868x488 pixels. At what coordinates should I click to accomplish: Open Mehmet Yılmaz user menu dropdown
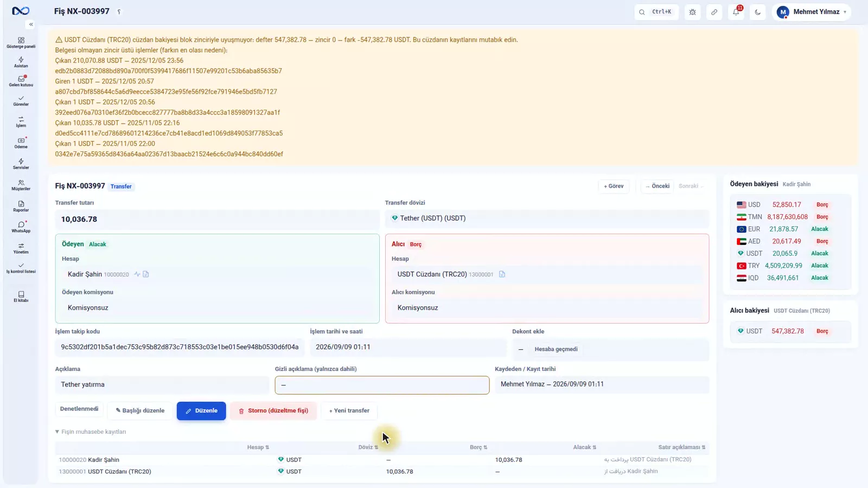pos(812,12)
